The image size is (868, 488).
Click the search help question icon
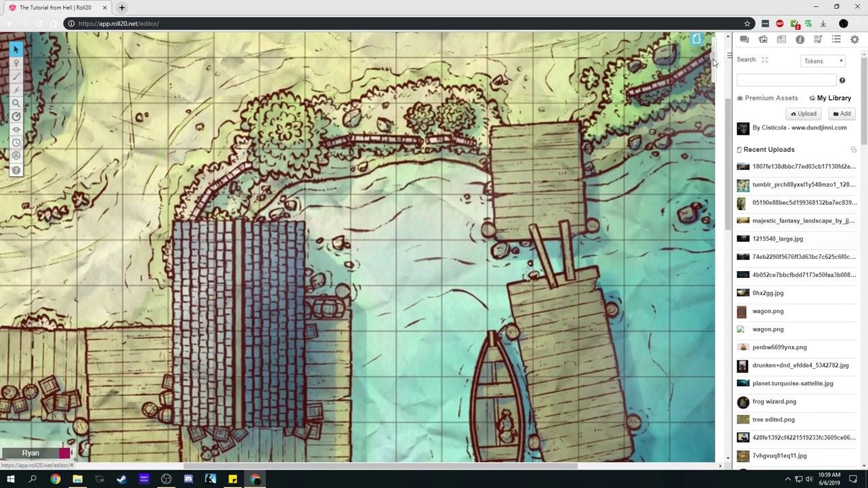pos(842,81)
